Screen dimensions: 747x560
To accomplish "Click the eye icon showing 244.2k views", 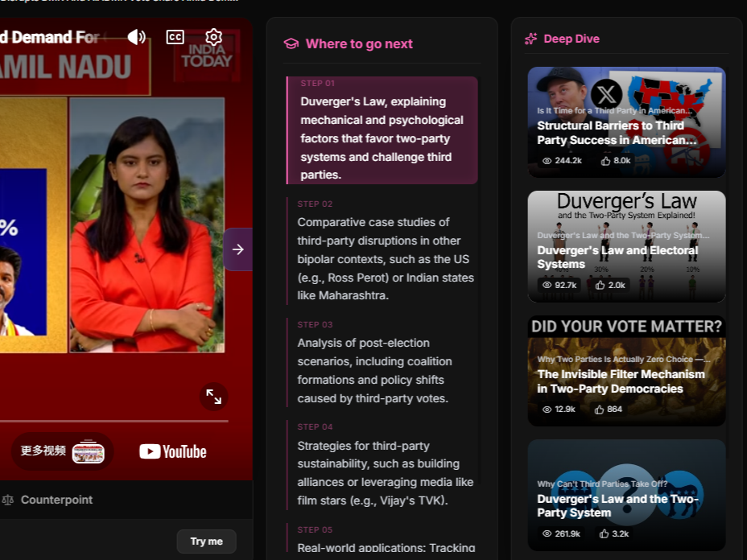I will 547,161.
